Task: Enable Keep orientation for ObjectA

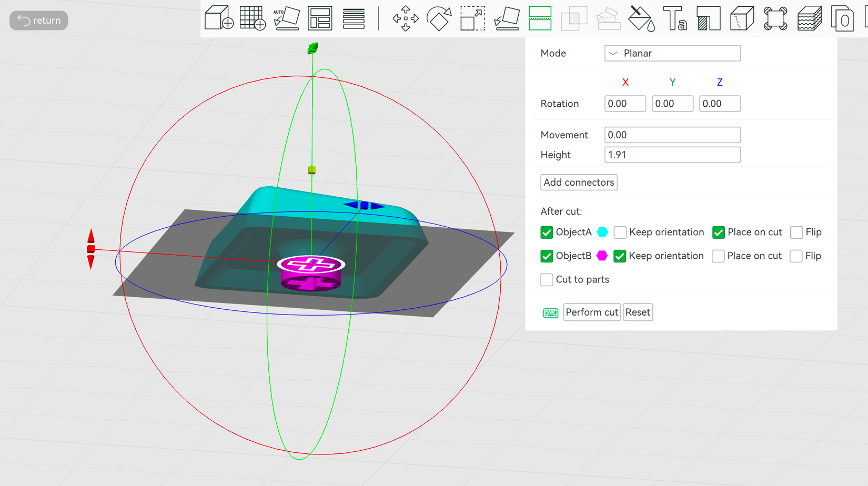Action: 620,232
